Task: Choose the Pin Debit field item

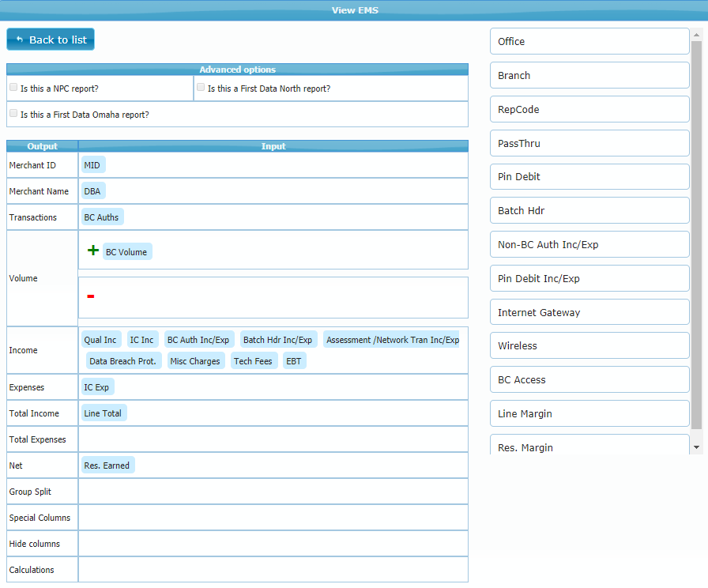Action: [589, 177]
